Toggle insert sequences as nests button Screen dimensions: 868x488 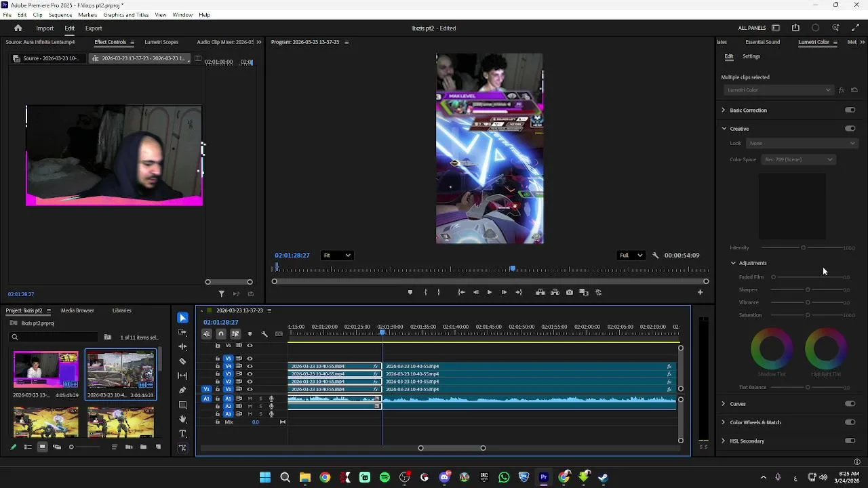click(x=207, y=333)
